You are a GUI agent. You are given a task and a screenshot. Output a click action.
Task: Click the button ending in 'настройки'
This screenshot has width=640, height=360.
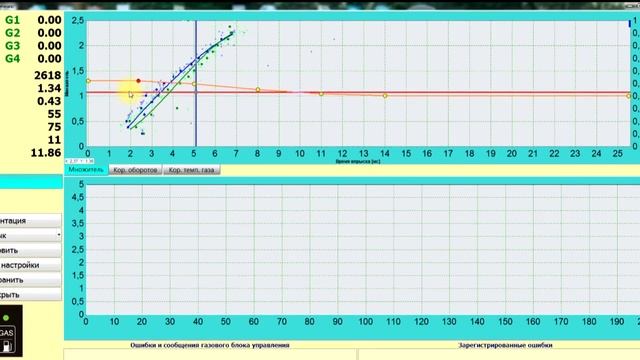(31, 265)
